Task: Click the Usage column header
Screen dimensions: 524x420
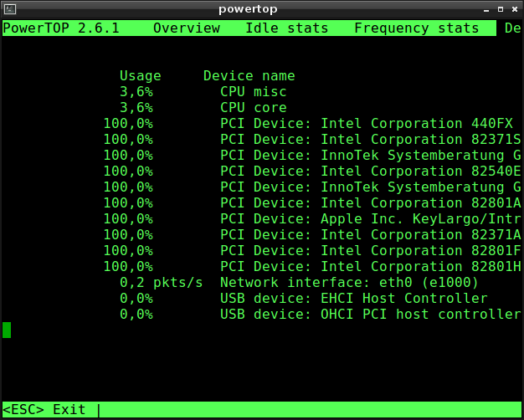Action: point(141,76)
